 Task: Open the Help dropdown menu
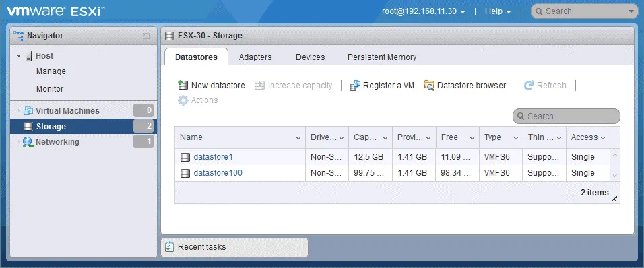(498, 11)
